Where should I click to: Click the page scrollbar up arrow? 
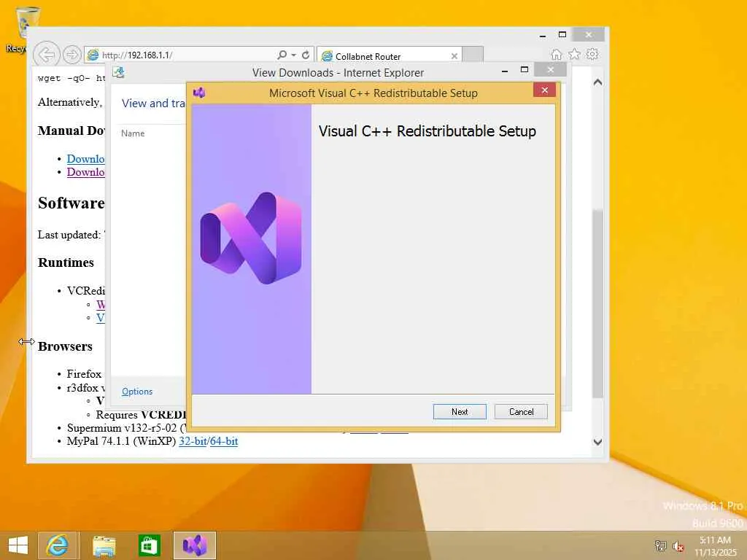click(598, 82)
